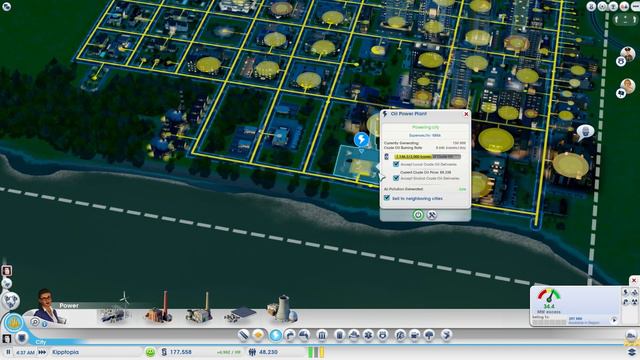Image resolution: width=640 pixels, height=360 pixels.
Task: Open the Education menu icon
Action: coord(400,336)
